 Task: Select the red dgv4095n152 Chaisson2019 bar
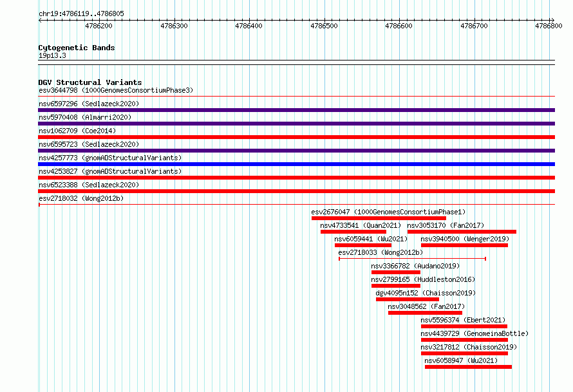(x=408, y=299)
